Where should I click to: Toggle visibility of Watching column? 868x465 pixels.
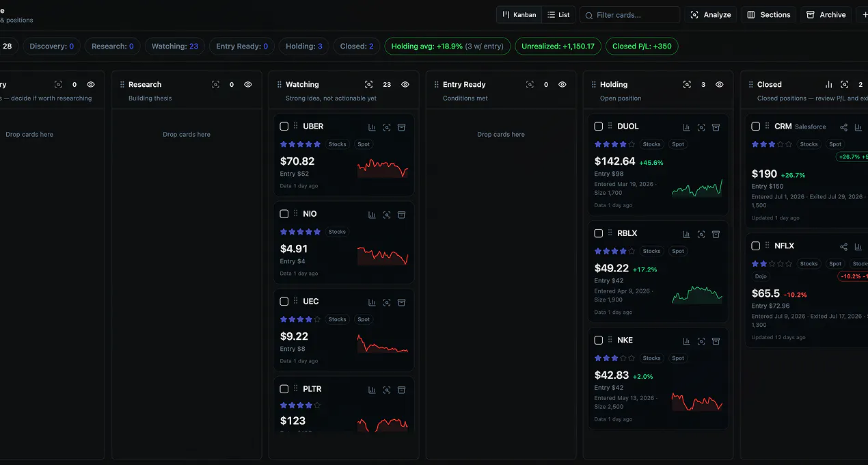405,85
